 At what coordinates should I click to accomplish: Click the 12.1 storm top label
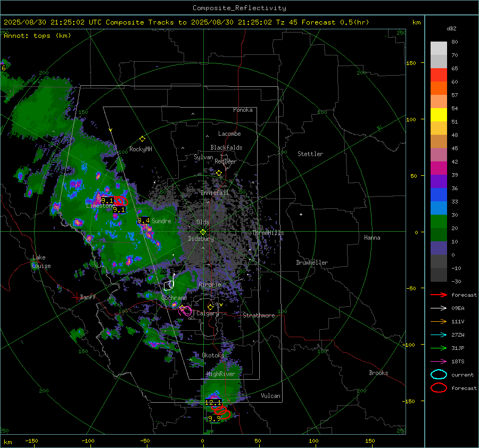click(x=213, y=402)
